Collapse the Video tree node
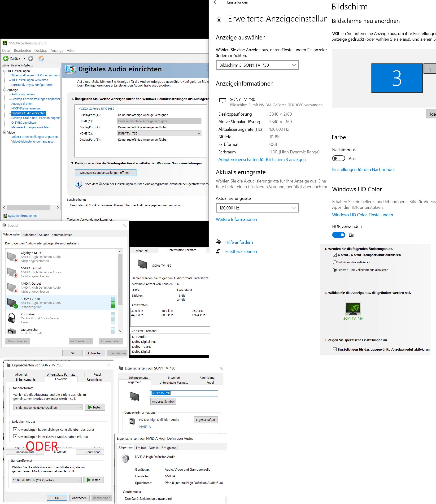This screenshot has width=436, height=504. click(x=5, y=133)
